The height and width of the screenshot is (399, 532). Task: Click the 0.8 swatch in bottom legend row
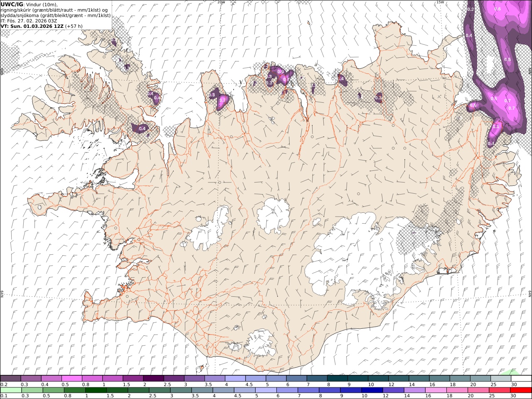pos(74,390)
